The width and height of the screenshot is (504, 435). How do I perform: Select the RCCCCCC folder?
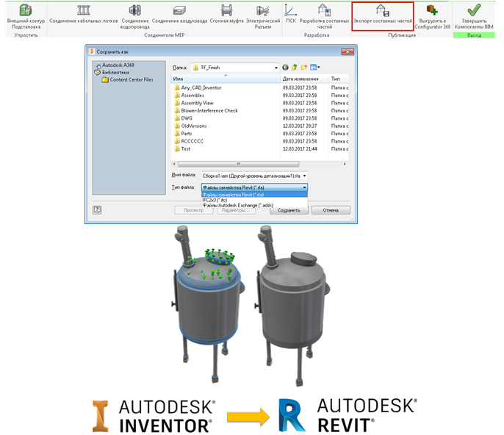tap(189, 141)
